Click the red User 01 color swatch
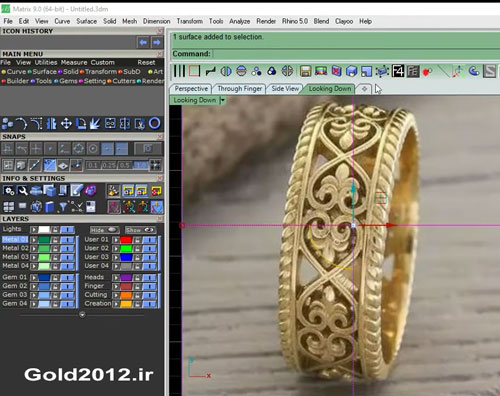The width and height of the screenshot is (500, 396). [x=126, y=240]
